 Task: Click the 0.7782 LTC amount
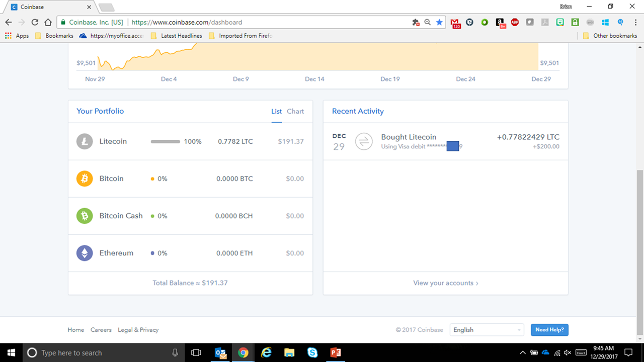(235, 141)
